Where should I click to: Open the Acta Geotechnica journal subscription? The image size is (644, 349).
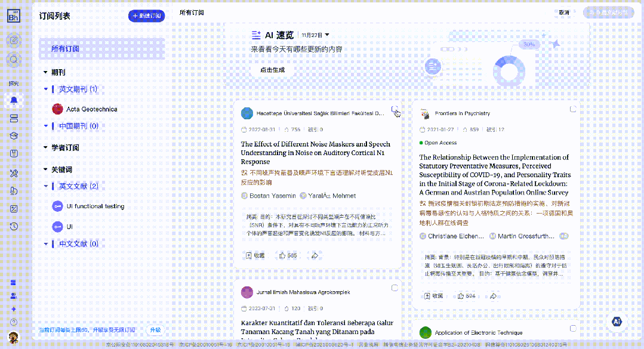(x=91, y=109)
